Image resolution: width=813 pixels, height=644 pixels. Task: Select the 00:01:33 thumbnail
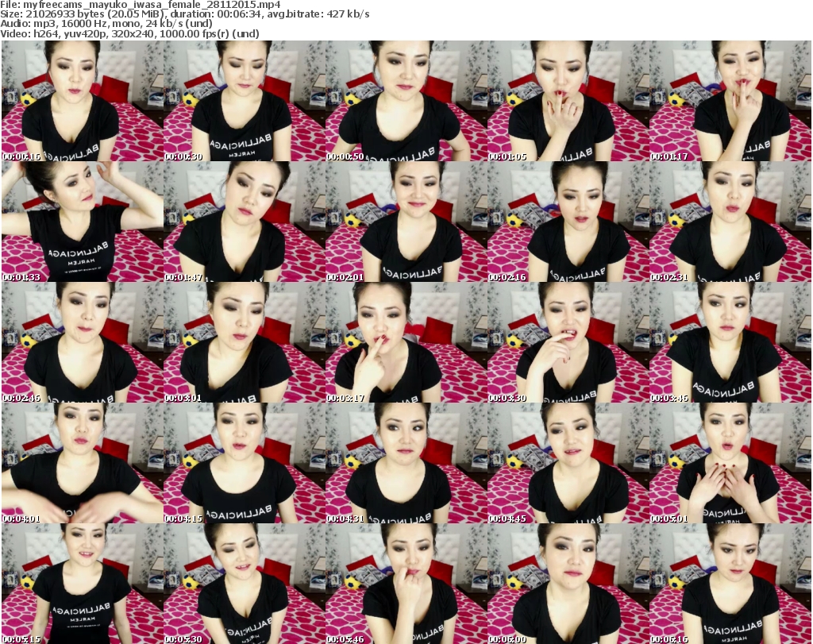click(x=83, y=222)
